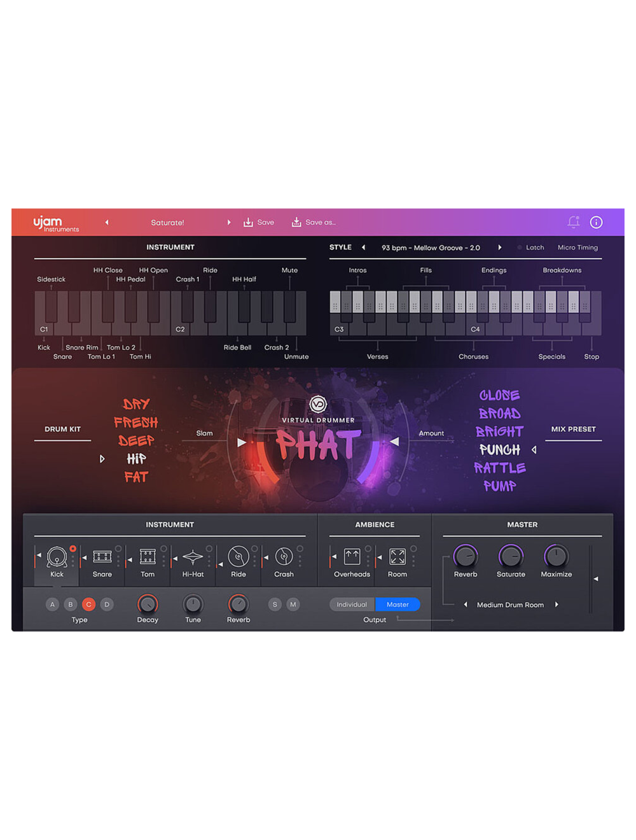The width and height of the screenshot is (636, 840).
Task: Expand the drum kit list arrow
Action: 102,458
